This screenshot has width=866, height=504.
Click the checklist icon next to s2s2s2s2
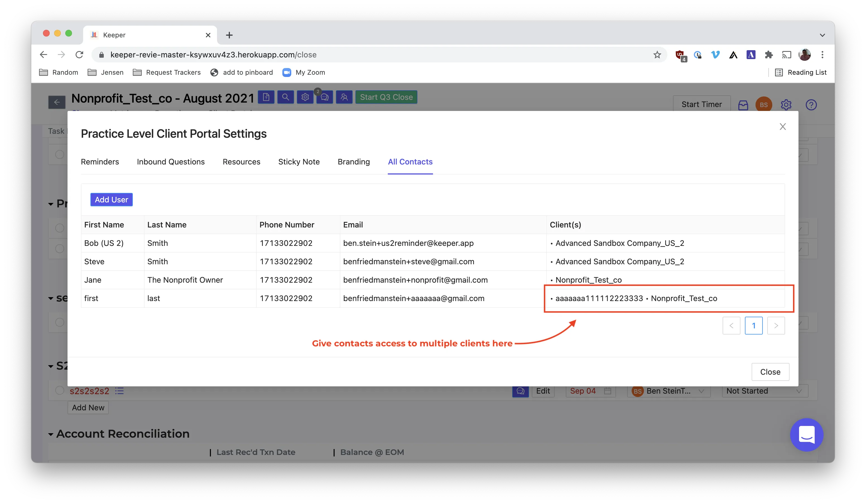tap(119, 391)
